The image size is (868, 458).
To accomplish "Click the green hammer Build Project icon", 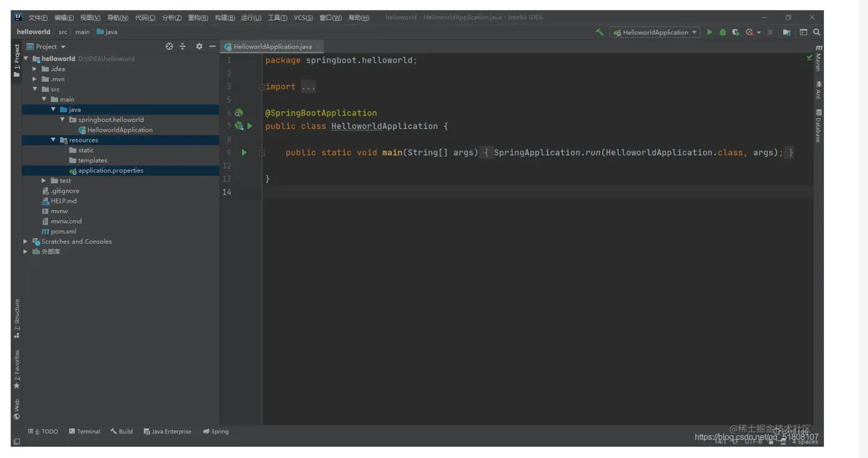I will pyautogui.click(x=600, y=32).
